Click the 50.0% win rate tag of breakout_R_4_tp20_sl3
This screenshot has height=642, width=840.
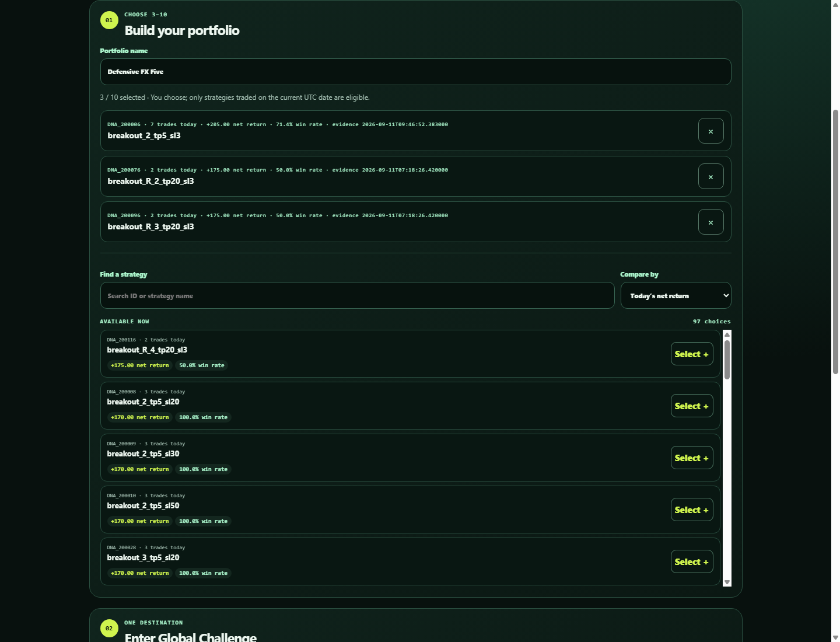pyautogui.click(x=202, y=365)
